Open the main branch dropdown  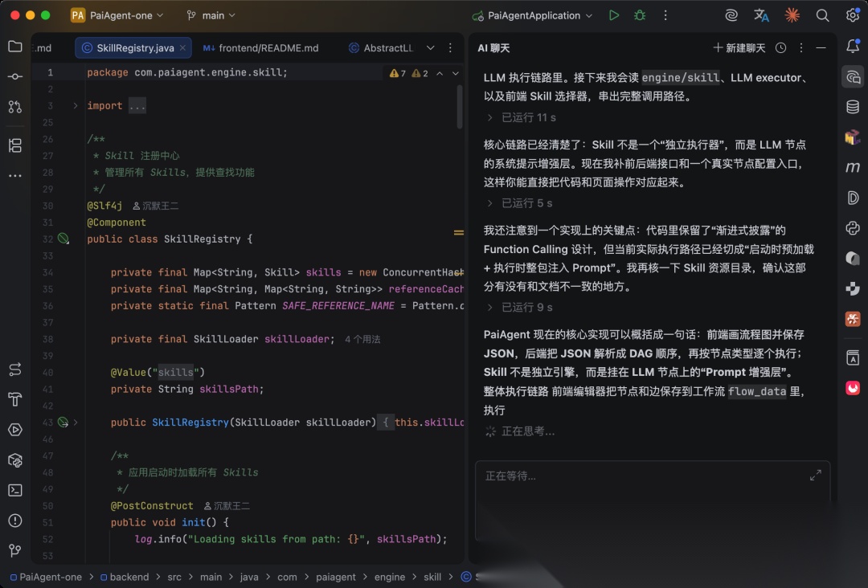211,15
